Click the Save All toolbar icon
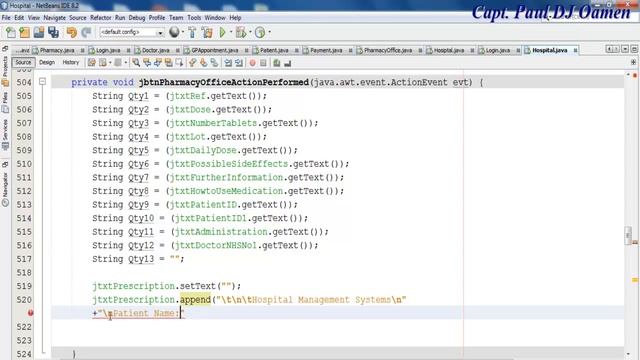 click(53, 32)
